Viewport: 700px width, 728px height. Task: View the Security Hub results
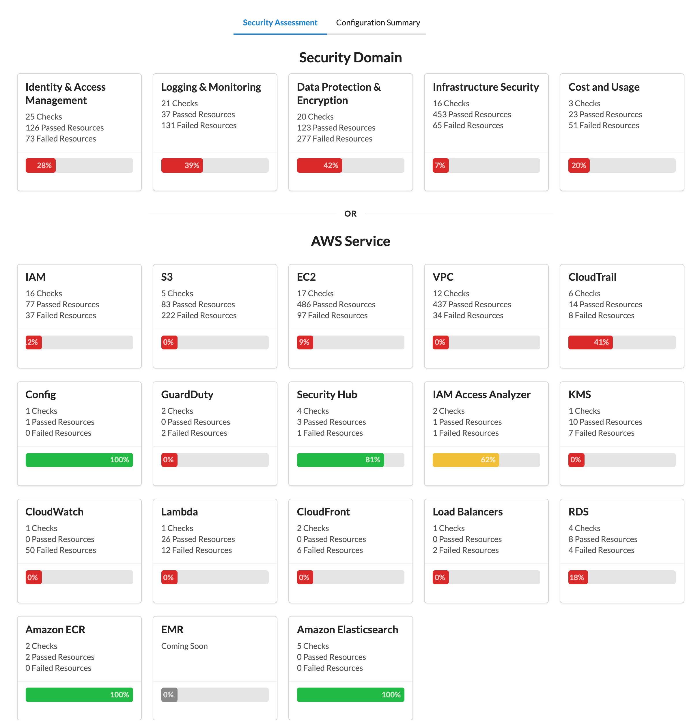[350, 433]
